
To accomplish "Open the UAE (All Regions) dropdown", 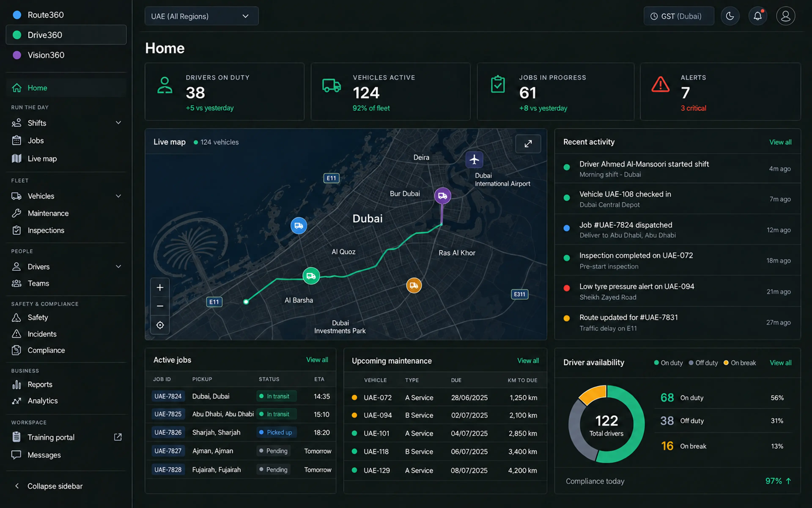I will pos(202,16).
